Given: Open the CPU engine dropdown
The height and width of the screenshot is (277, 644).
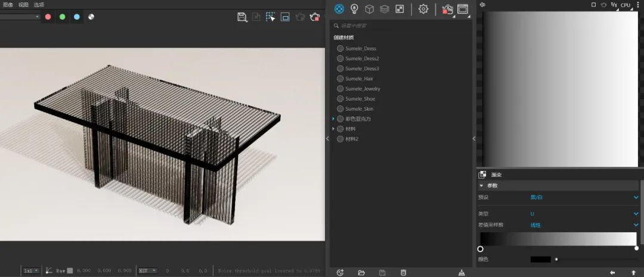Looking at the screenshot, I should [626, 5].
